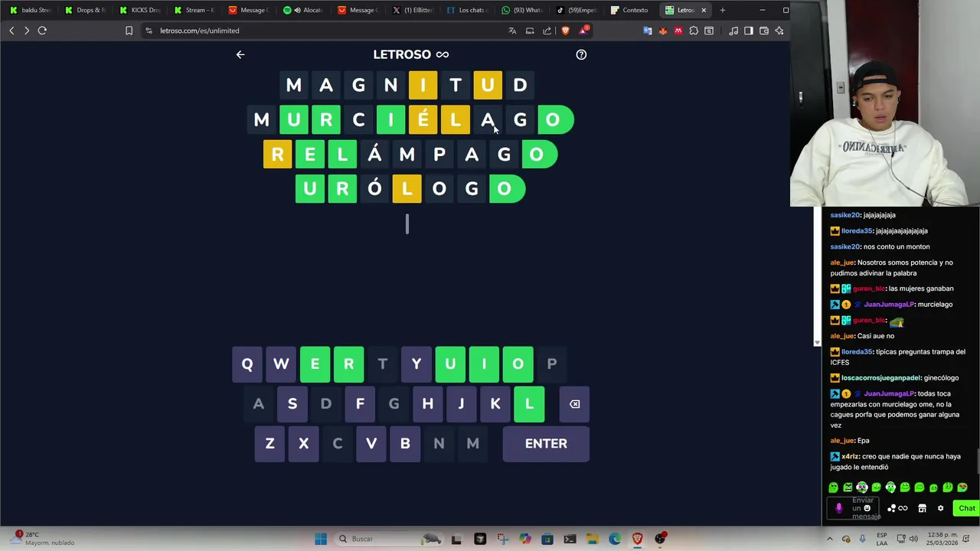Tap the B key on the keyboard
The image size is (980, 551).
point(405,444)
